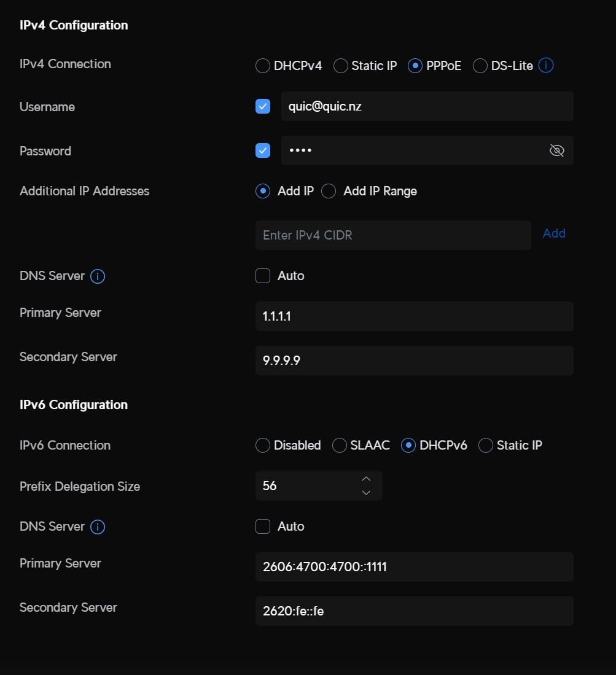616x675 pixels.
Task: Click the Enter IPv4 CIDR input field
Action: tap(393, 235)
